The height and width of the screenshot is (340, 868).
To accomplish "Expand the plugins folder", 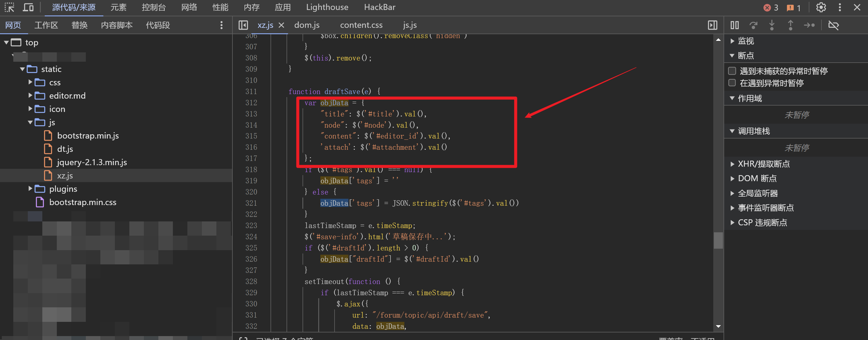I will pyautogui.click(x=30, y=188).
